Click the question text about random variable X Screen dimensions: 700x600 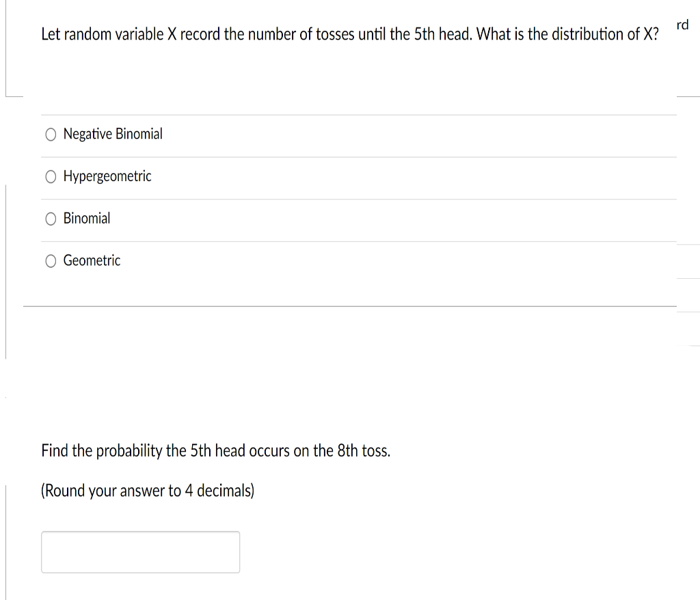click(349, 34)
